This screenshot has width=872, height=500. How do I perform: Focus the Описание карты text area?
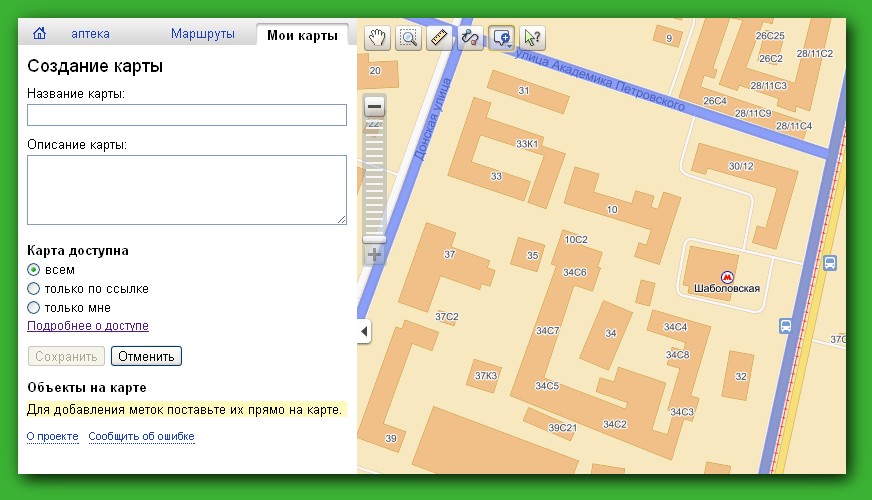click(x=187, y=190)
